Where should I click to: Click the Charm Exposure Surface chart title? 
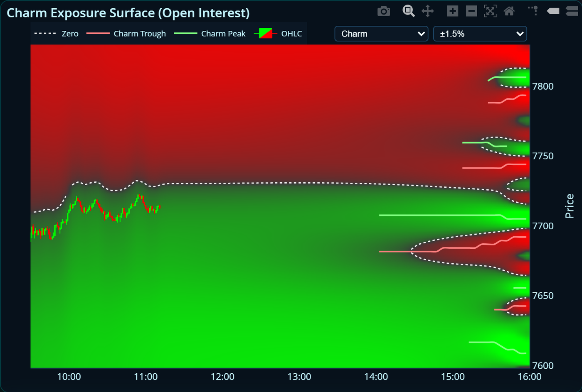pyautogui.click(x=128, y=13)
